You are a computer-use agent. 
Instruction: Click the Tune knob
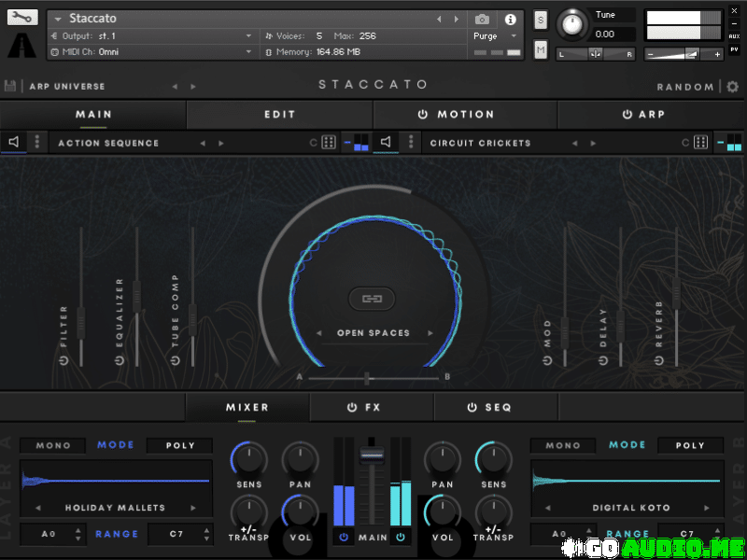572,24
